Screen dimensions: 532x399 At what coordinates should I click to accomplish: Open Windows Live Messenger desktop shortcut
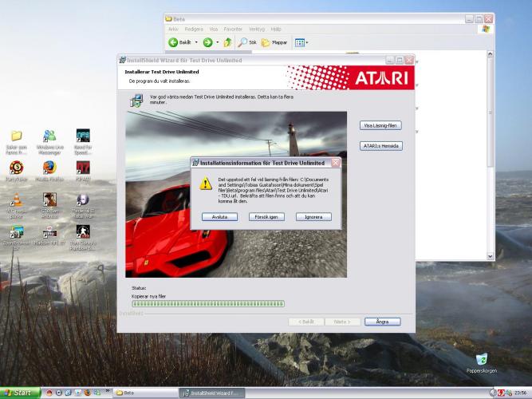pos(49,140)
